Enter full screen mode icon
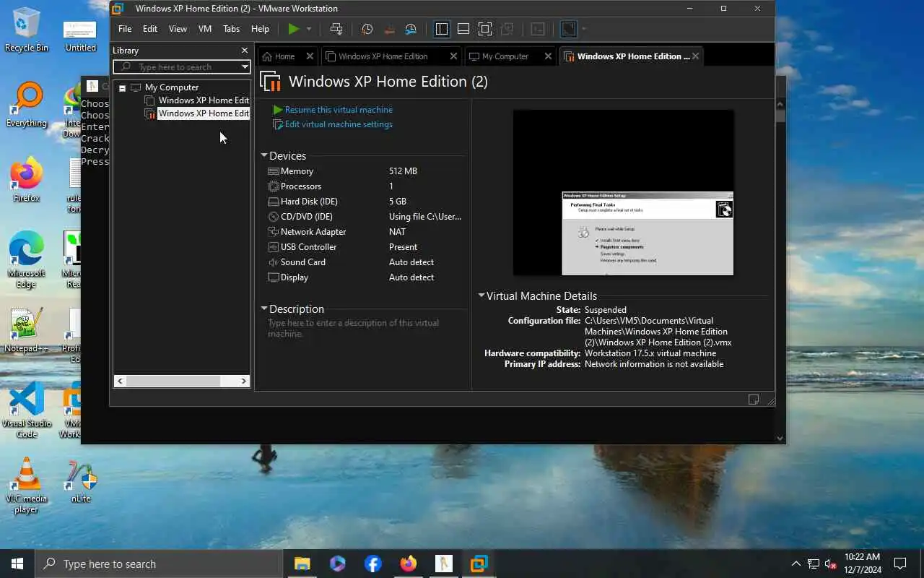The image size is (924, 578). [x=485, y=29]
